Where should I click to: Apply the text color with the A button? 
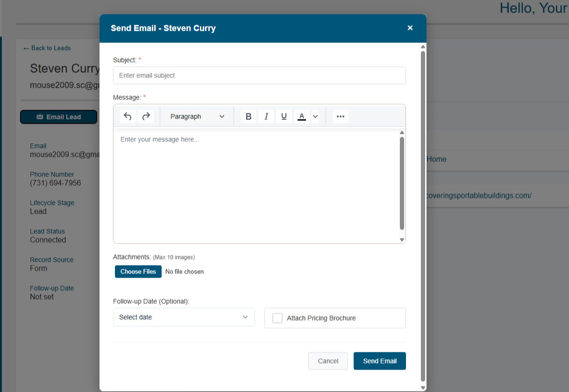(302, 116)
